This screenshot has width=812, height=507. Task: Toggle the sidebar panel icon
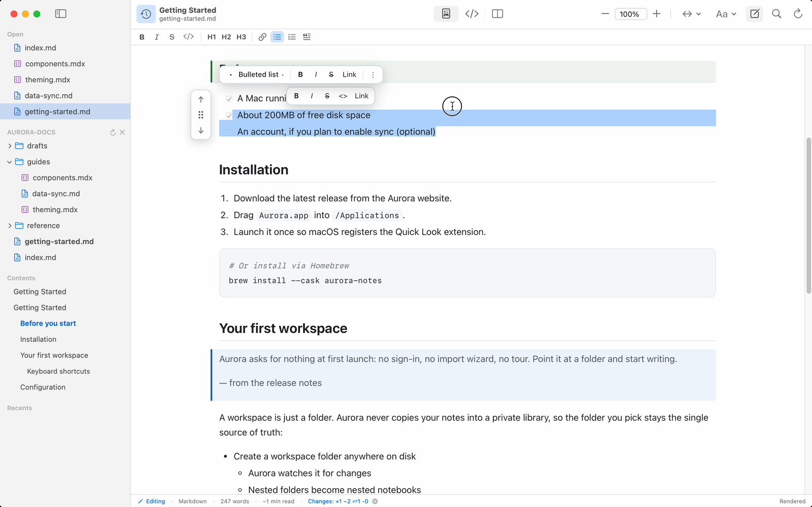coord(61,14)
